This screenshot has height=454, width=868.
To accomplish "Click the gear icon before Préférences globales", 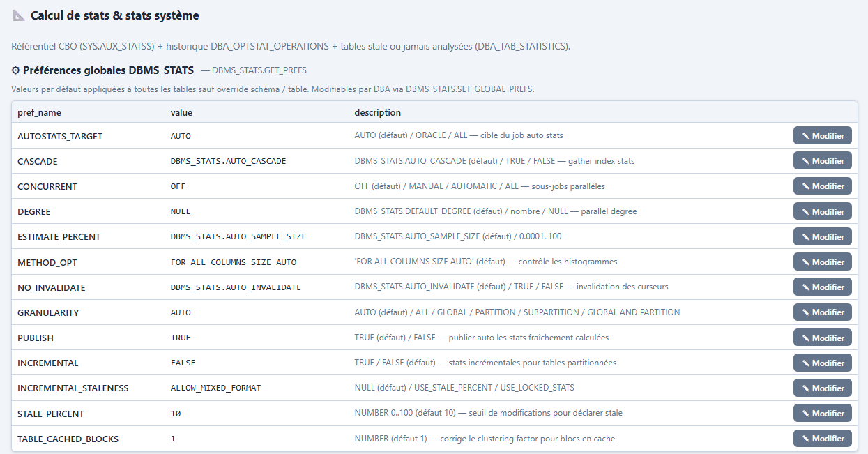I will 15,70.
